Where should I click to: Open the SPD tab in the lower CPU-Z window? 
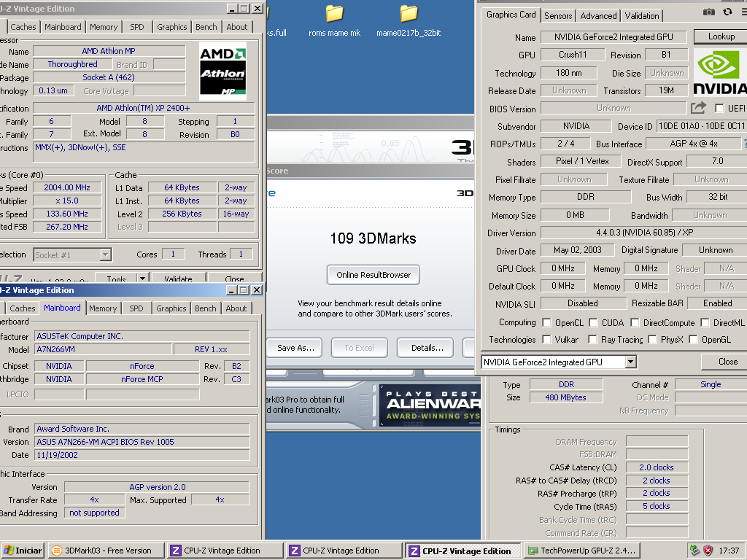tap(136, 308)
